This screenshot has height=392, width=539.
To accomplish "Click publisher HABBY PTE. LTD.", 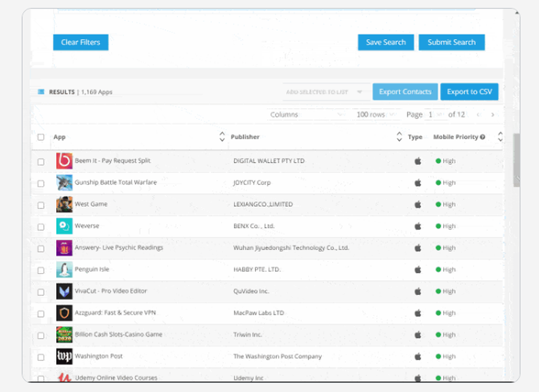I will pyautogui.click(x=257, y=269).
